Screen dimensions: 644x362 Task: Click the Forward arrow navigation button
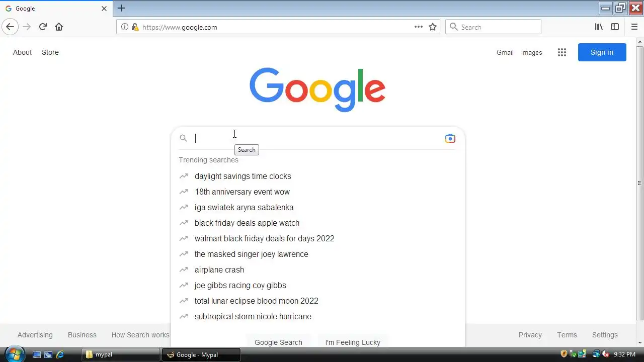27,27
